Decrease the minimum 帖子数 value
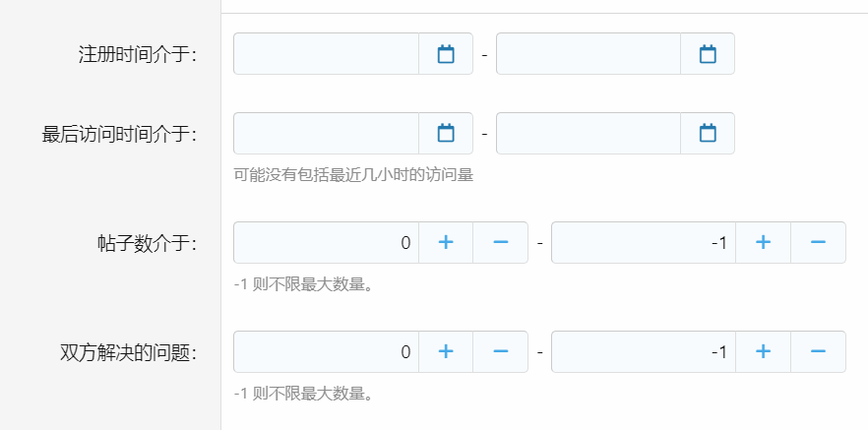This screenshot has width=868, height=430. (x=501, y=242)
